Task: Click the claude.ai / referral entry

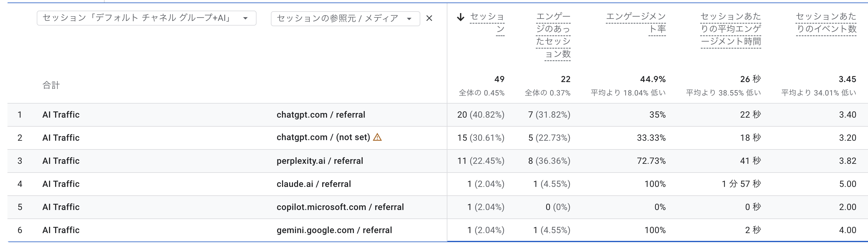Action: point(314,184)
